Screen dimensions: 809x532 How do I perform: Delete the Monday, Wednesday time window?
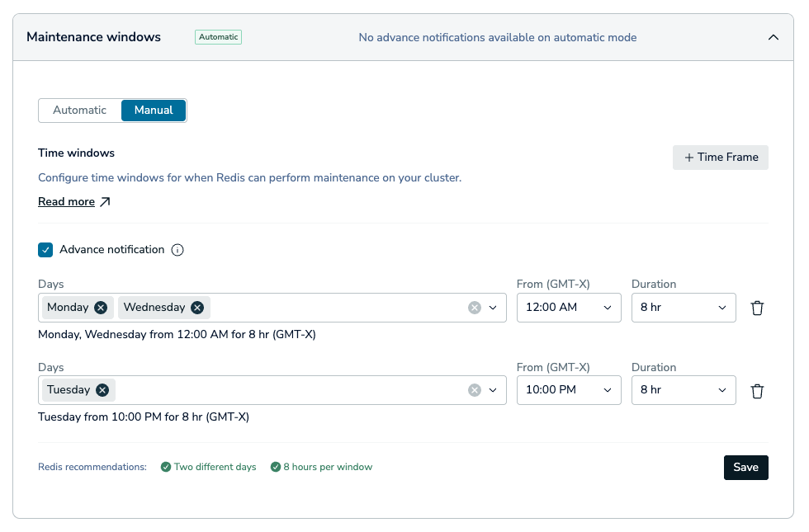click(757, 308)
